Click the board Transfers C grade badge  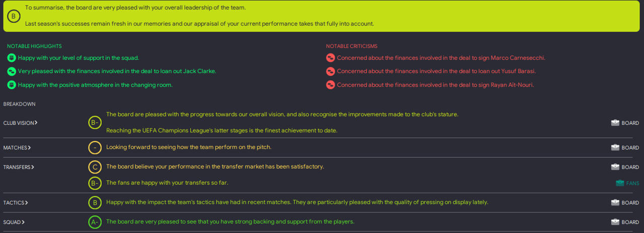click(x=95, y=167)
